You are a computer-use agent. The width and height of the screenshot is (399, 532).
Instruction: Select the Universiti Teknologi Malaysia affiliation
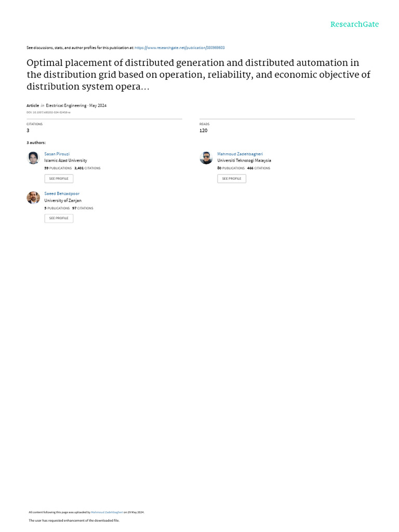click(x=244, y=161)
